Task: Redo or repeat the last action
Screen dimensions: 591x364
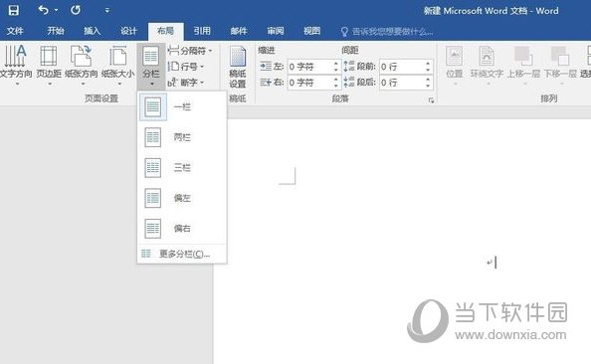Action: (x=76, y=10)
